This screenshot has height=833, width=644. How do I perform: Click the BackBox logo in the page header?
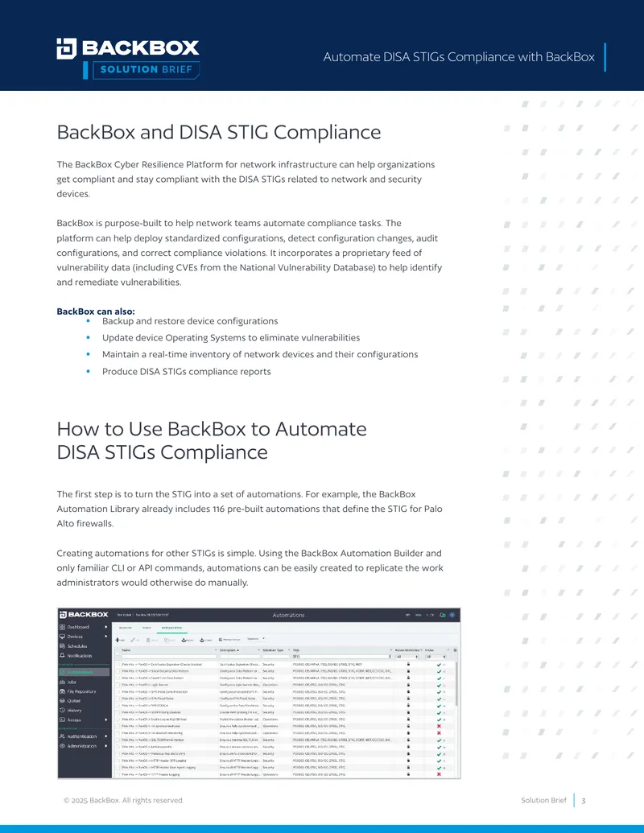(x=128, y=48)
